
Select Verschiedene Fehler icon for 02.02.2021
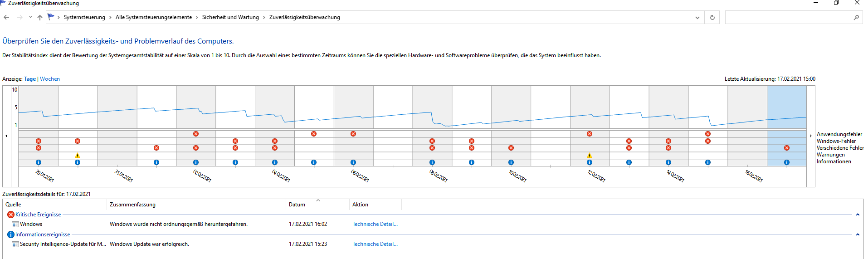tap(196, 148)
